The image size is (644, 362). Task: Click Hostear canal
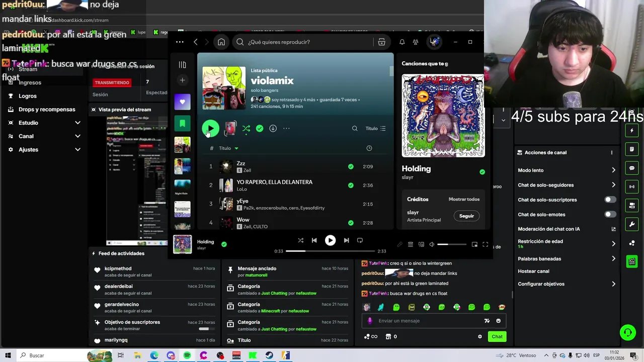533,271
